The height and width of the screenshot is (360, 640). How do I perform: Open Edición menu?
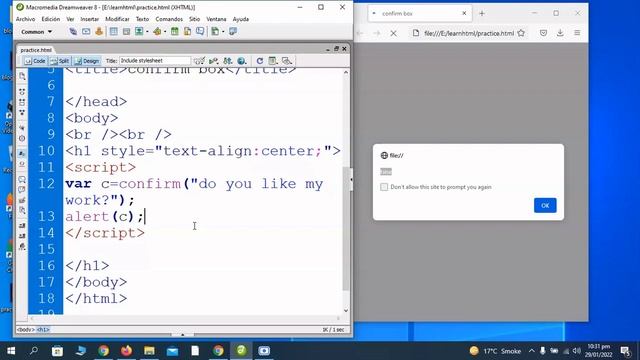tap(51, 19)
